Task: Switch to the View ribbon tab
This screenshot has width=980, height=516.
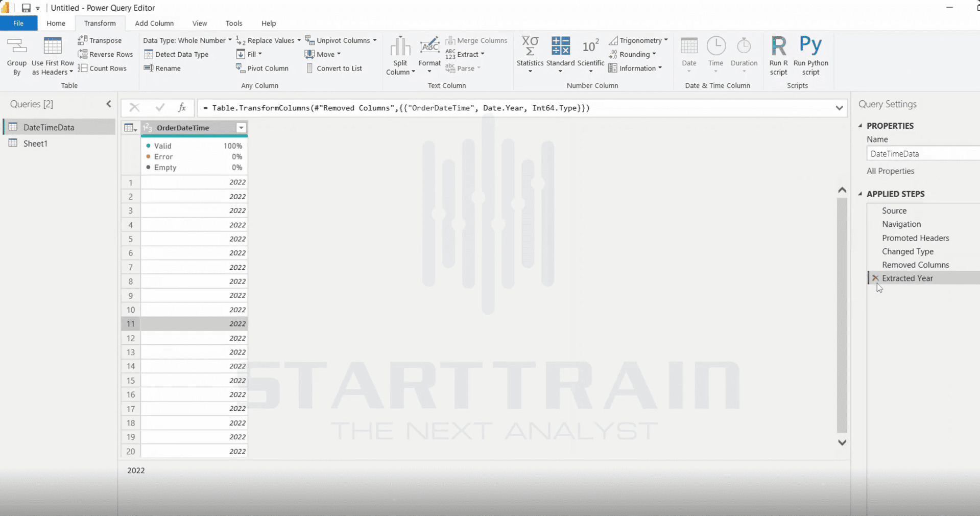Action: (x=200, y=23)
